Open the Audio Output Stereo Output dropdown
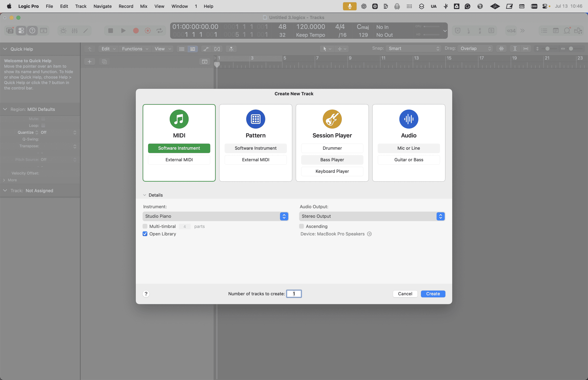The image size is (588, 380). 372,216
